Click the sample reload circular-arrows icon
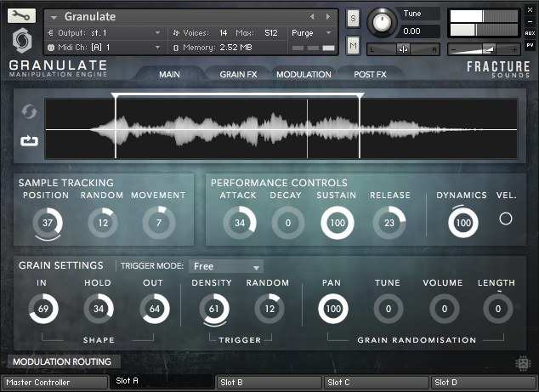Screen dimensions: 539x392 point(29,111)
